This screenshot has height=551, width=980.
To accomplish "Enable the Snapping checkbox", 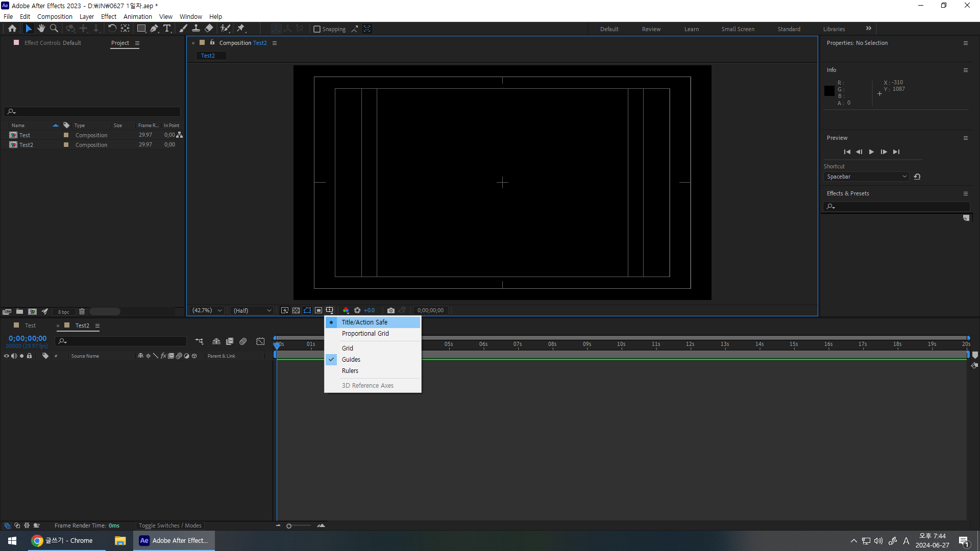I will (317, 29).
